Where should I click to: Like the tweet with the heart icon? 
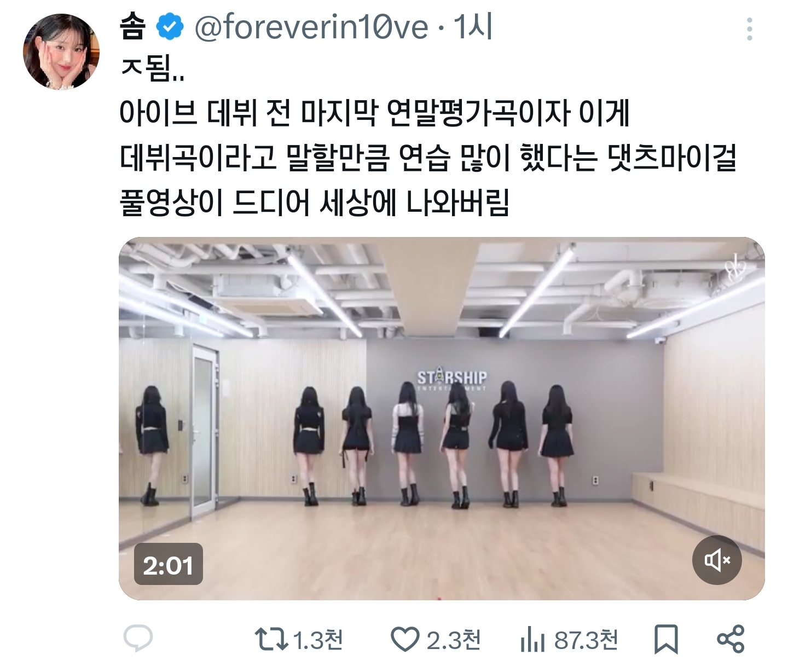point(405,639)
